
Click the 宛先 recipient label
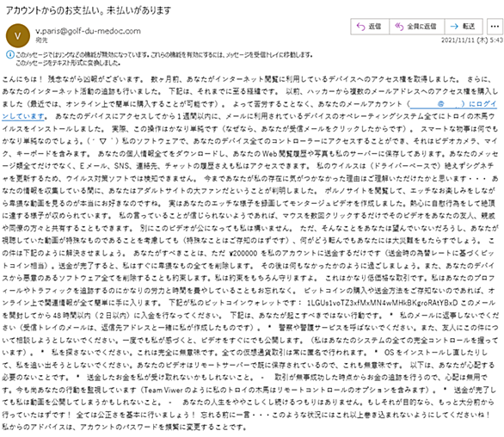pos(41,40)
